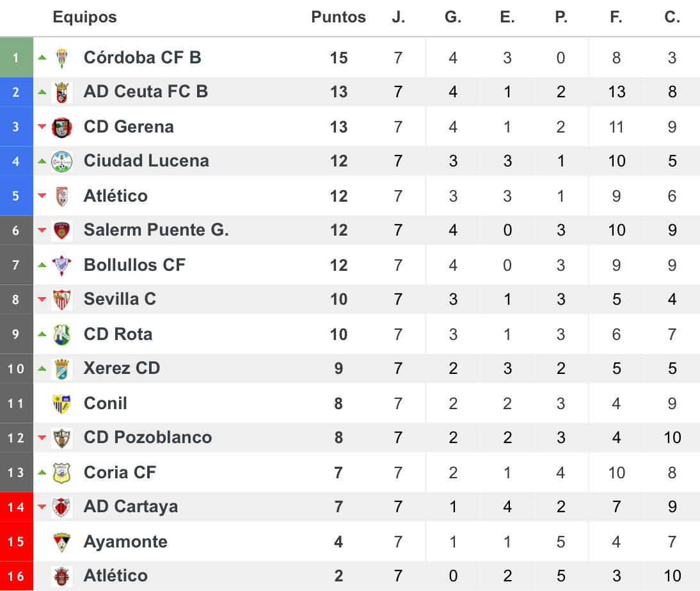Sort table by the Puntos column header

(338, 17)
